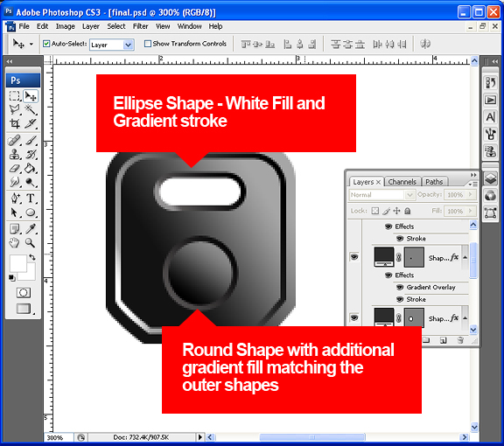Open the Layers panel options menu
Image resolution: width=504 pixels, height=446 pixels.
coord(472,184)
